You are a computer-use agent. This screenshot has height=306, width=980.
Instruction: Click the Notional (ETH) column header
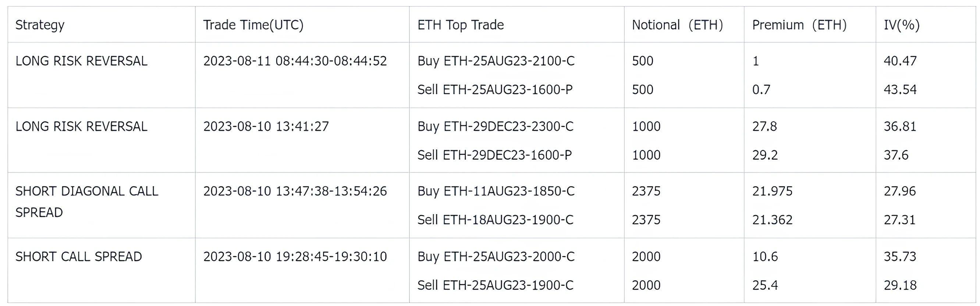(x=678, y=25)
